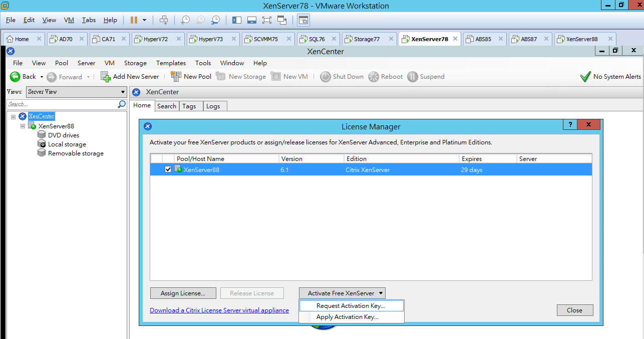Choose Request Activation Key menu entry
Screen dimensions: 644x339
[x=351, y=306]
